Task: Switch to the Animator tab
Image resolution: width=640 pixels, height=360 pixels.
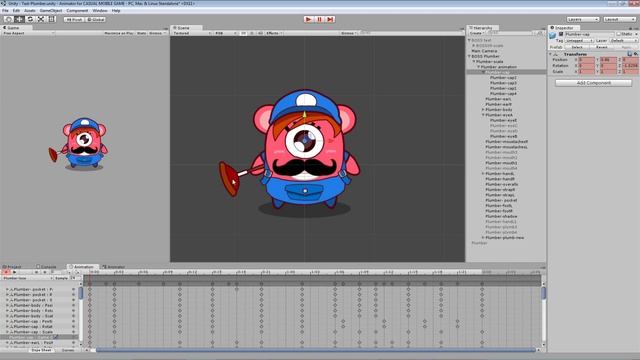Action: [x=115, y=267]
